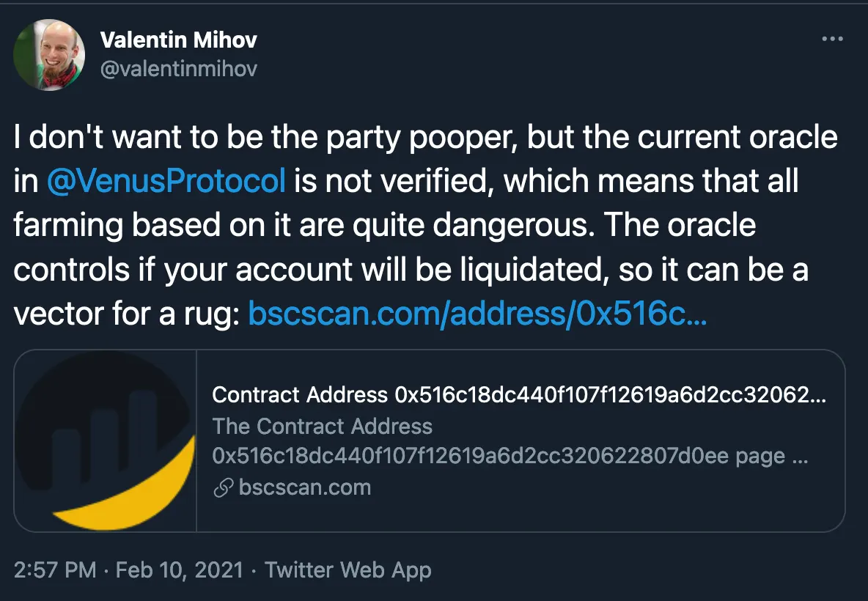This screenshot has width=868, height=601.
Task: Click the tweet line starting 'controls if your account'
Action: point(411,270)
